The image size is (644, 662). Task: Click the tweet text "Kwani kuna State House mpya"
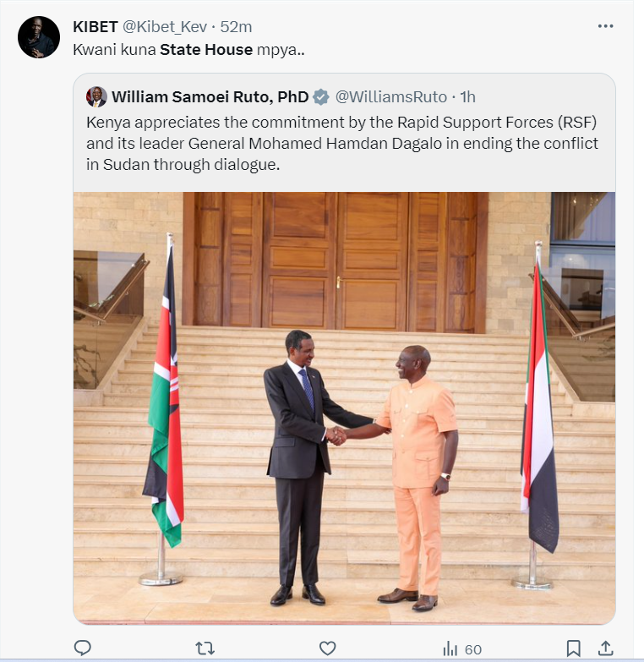[189, 49]
